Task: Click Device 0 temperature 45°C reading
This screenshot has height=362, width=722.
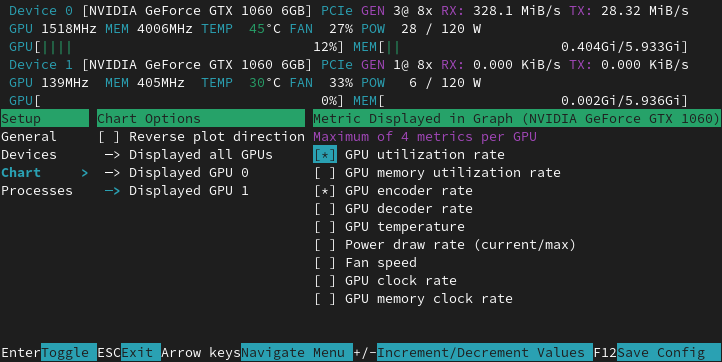Action: click(265, 29)
